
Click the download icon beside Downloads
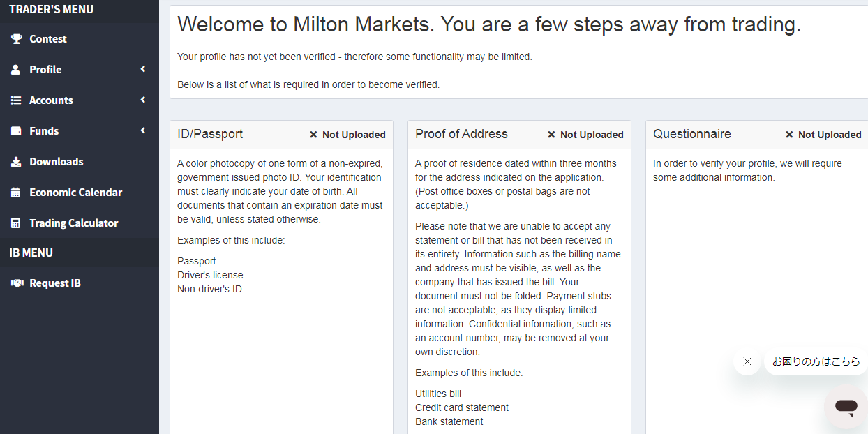pos(16,162)
